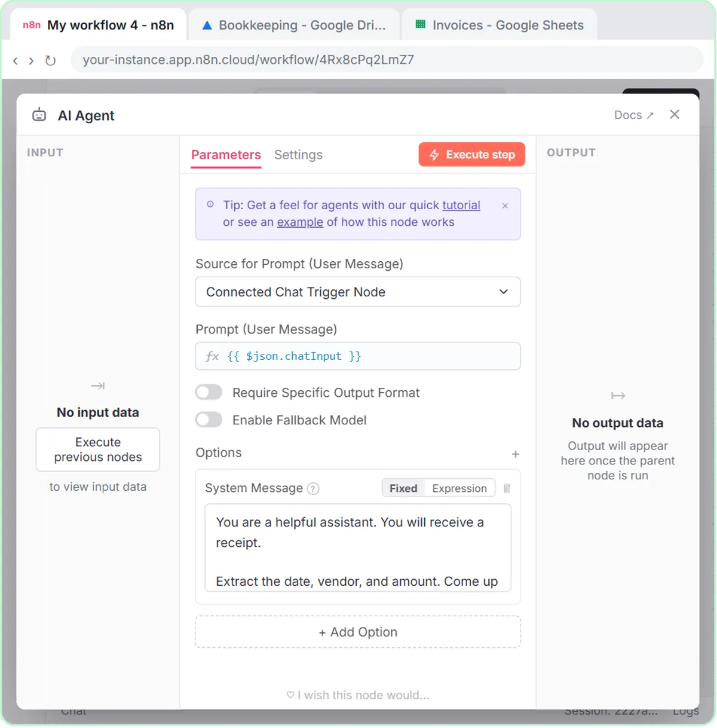Click the input arrow icon
This screenshot has height=728, width=717.
(x=98, y=386)
